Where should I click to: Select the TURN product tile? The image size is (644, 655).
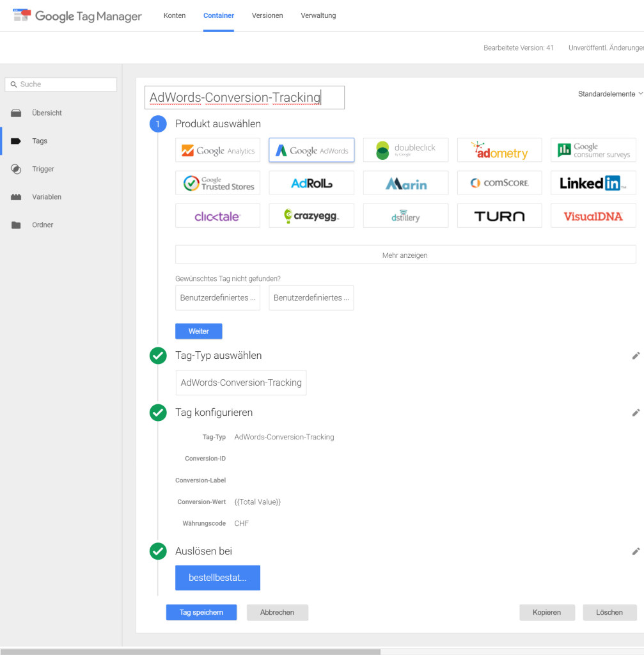pos(499,216)
